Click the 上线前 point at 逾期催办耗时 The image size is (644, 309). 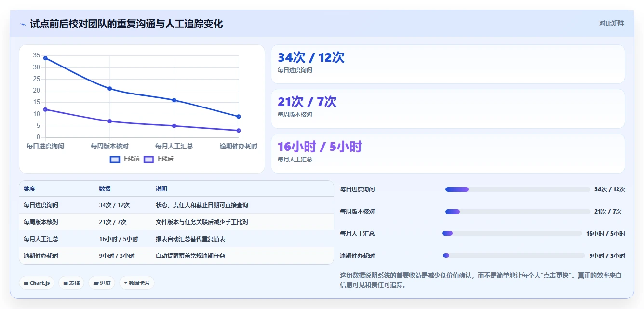point(239,117)
